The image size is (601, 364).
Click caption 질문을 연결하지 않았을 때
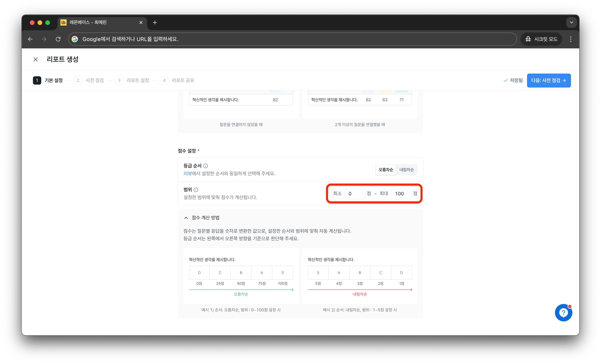point(241,124)
